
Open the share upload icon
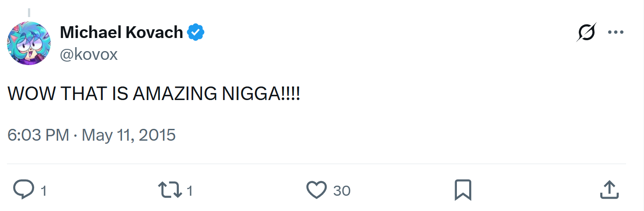coord(609,190)
